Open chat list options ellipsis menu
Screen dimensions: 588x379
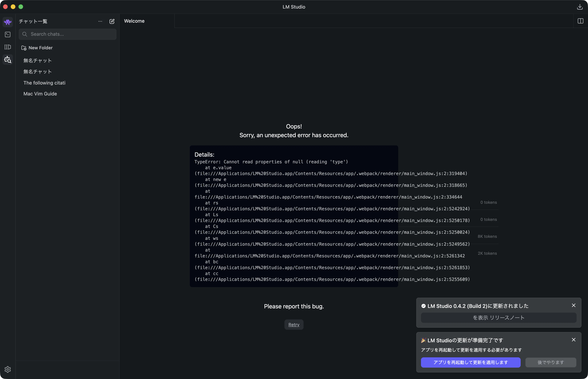tap(100, 21)
